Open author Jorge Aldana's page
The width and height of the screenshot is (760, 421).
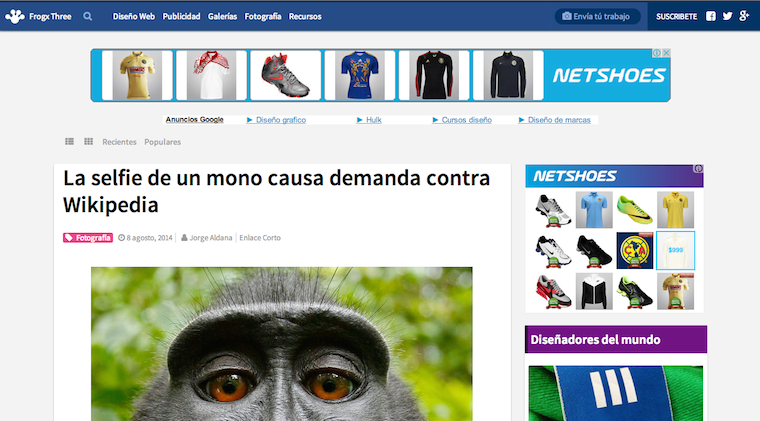coord(210,238)
